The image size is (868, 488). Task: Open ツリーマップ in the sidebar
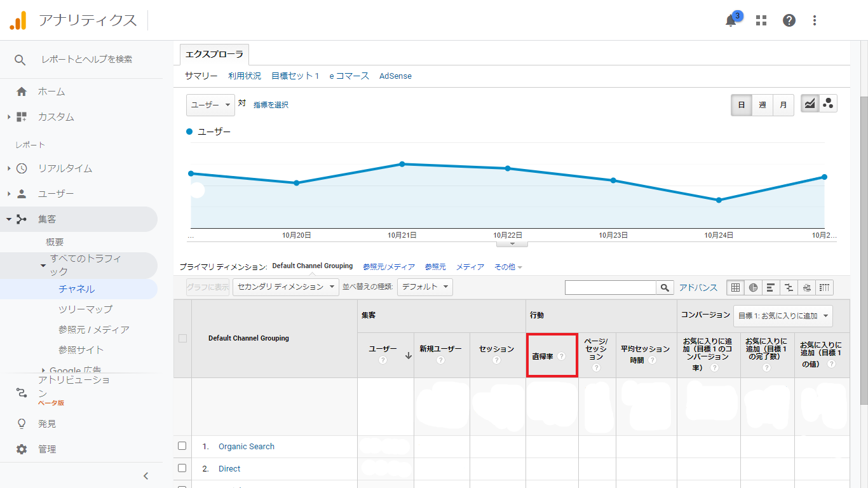[x=85, y=309]
